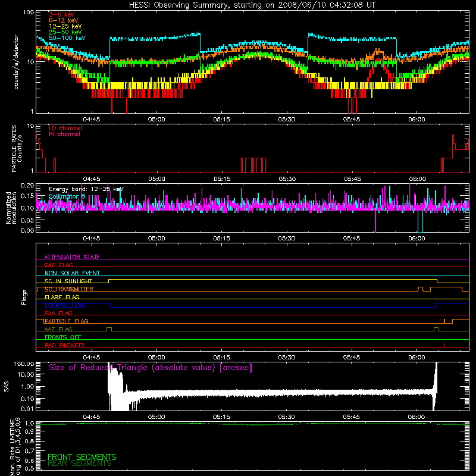Select the HI channel legend label
Screen dimensions: 476x476
pos(64,134)
